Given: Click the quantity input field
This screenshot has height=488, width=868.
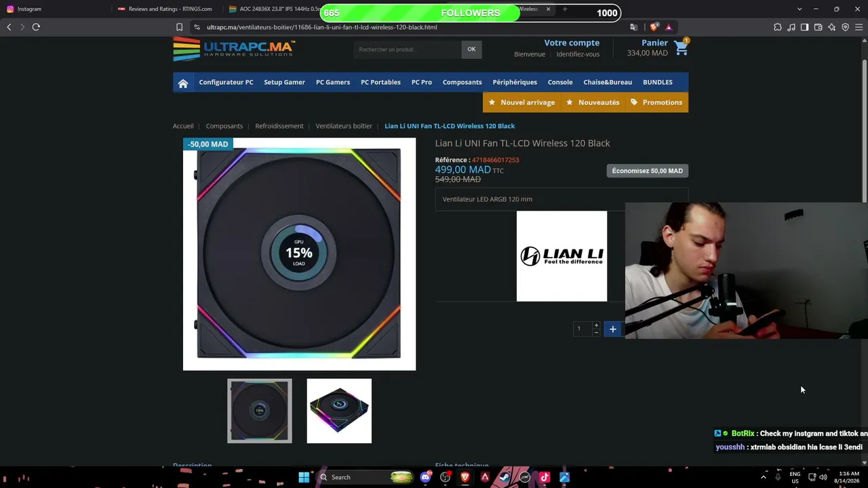Looking at the screenshot, I should tap(583, 329).
